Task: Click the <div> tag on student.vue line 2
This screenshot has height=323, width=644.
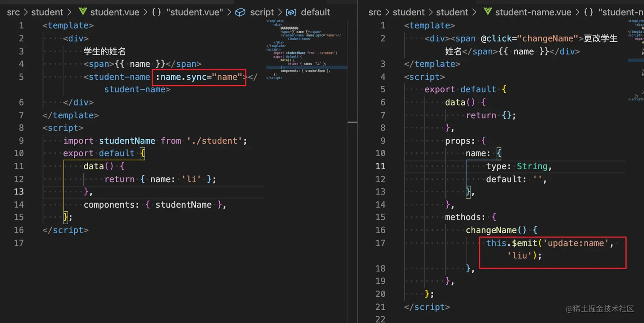Action: click(76, 38)
